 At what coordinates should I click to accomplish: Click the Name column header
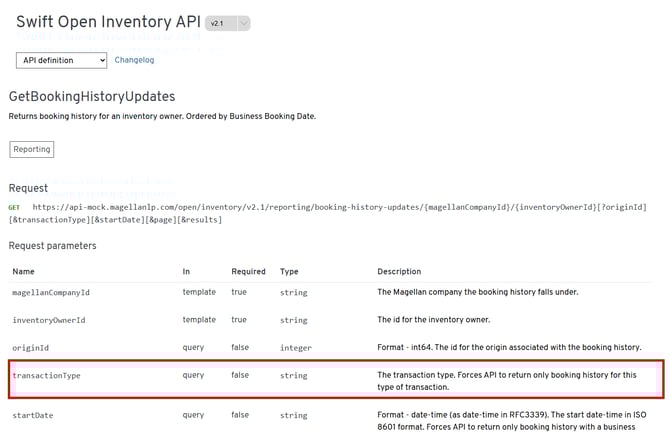[23, 271]
